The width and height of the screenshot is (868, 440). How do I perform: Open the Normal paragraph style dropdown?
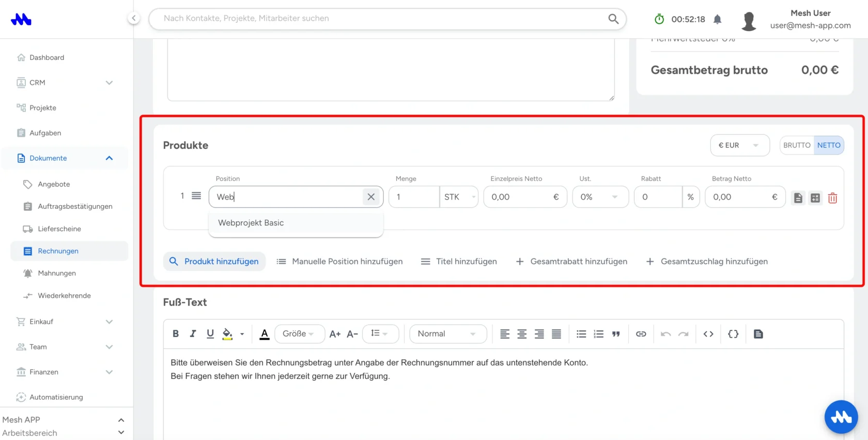(448, 334)
